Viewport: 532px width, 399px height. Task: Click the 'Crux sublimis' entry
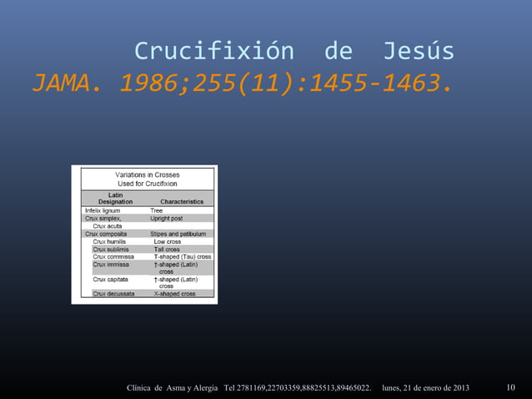pyautogui.click(x=111, y=250)
